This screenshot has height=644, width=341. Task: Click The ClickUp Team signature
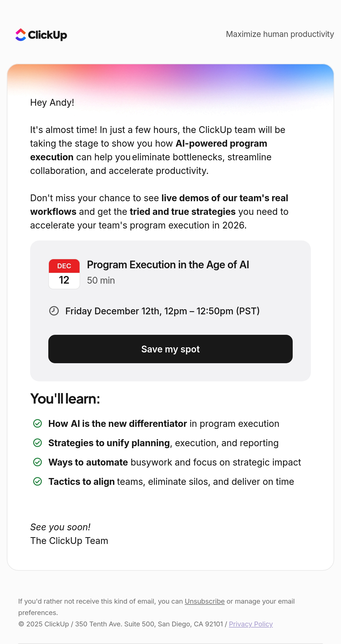tap(69, 541)
